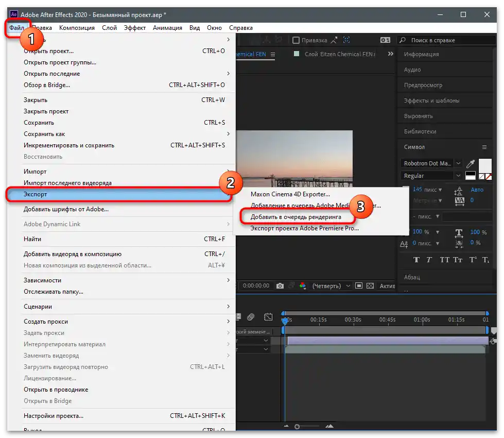Open the Robotron Dot Ma... font dropdown
This screenshot has width=504, height=438.
[458, 163]
